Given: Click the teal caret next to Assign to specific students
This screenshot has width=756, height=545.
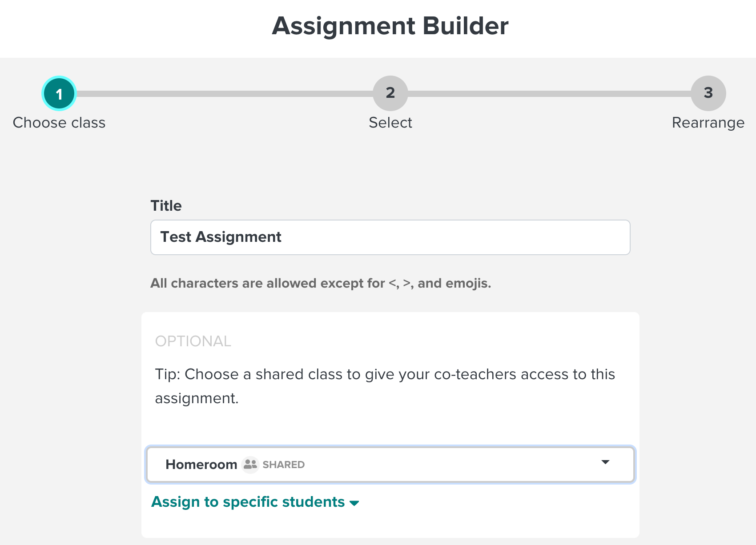Looking at the screenshot, I should [354, 503].
